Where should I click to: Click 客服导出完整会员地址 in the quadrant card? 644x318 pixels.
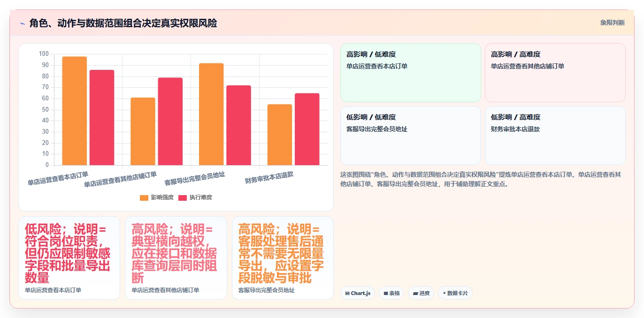pyautogui.click(x=377, y=129)
